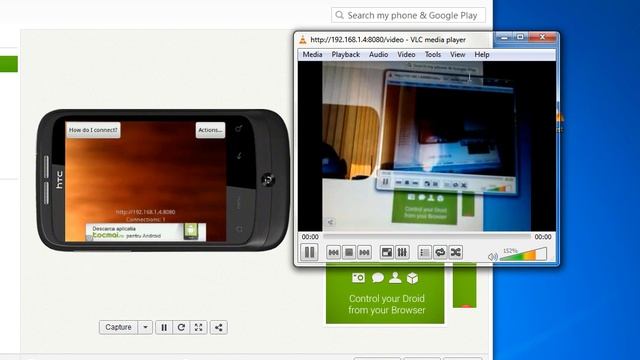Viewport: 640px width, 360px height.
Task: Click the VLC video display area
Action: click(x=427, y=146)
